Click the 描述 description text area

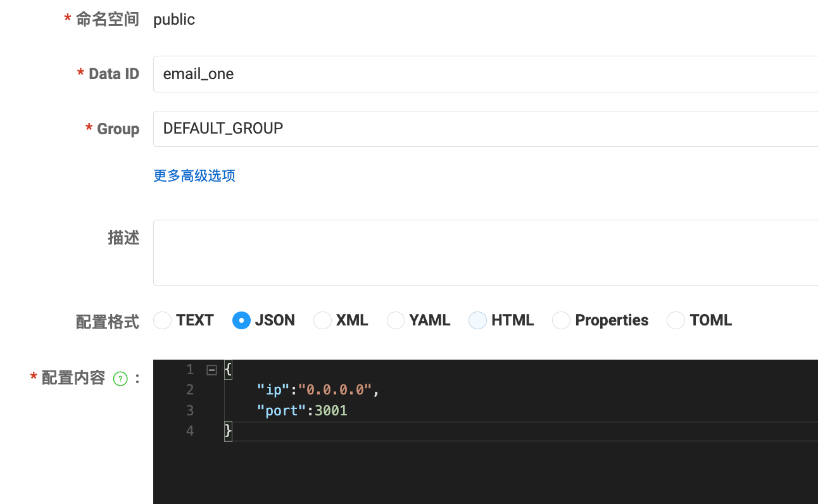pyautogui.click(x=486, y=253)
